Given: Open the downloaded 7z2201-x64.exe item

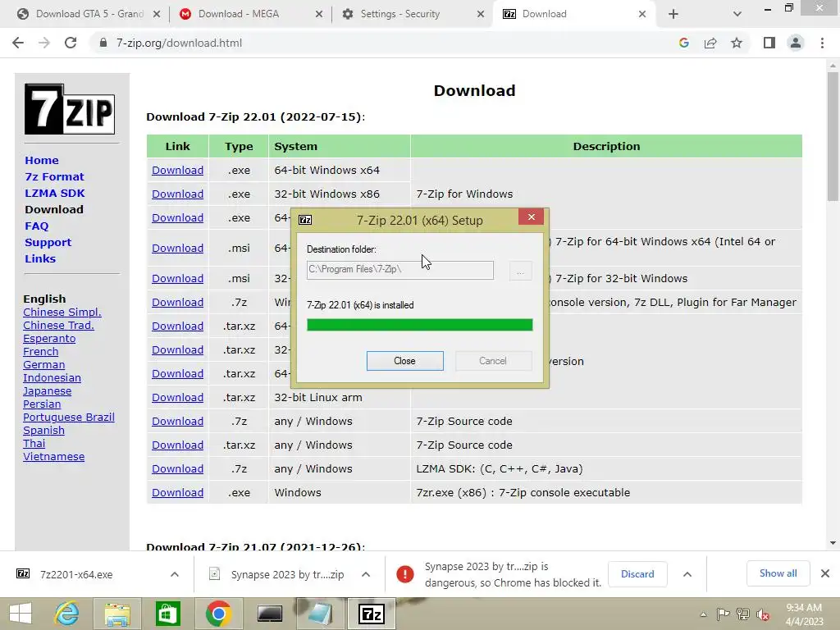Looking at the screenshot, I should tap(76, 574).
